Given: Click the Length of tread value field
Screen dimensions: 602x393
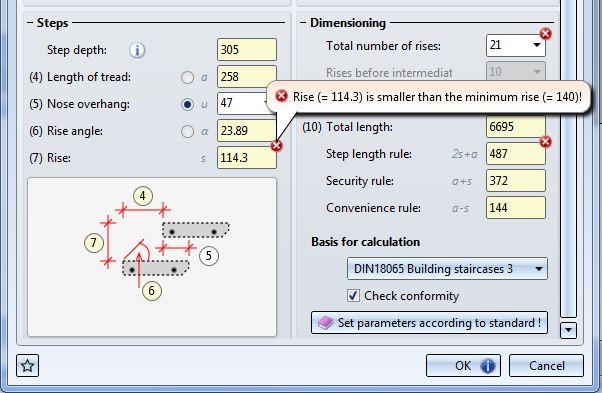Looking at the screenshot, I should 247,77.
